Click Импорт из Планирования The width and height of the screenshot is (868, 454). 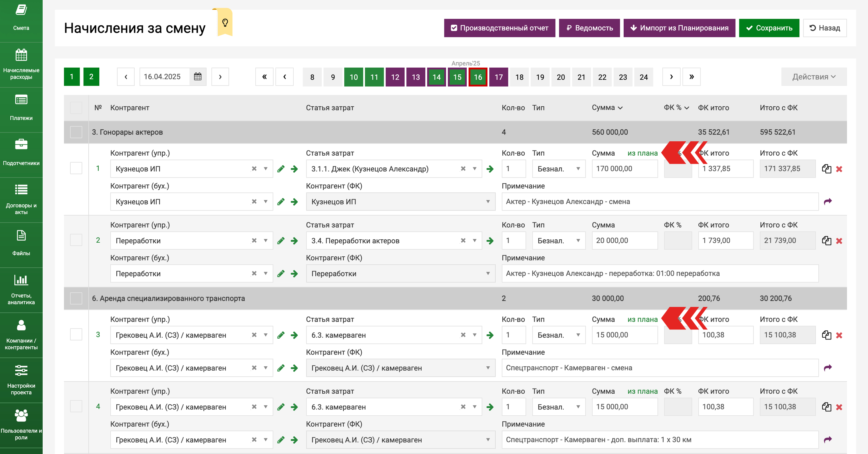679,28
